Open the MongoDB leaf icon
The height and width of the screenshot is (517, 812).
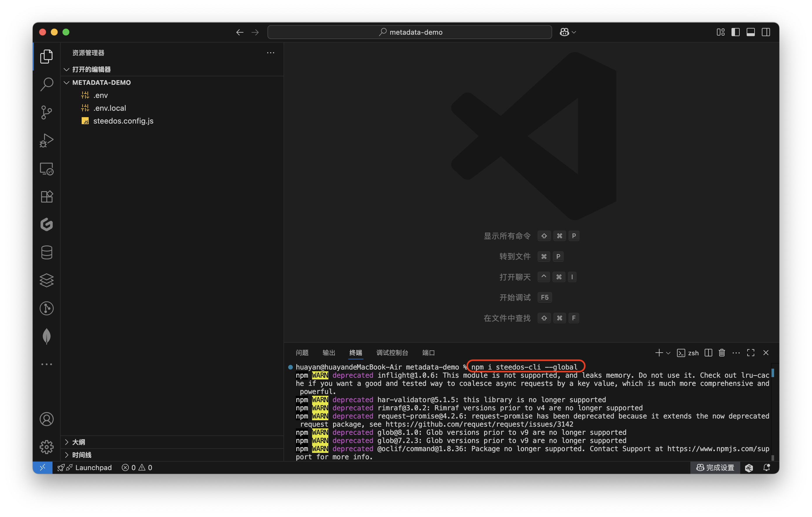[x=47, y=336]
